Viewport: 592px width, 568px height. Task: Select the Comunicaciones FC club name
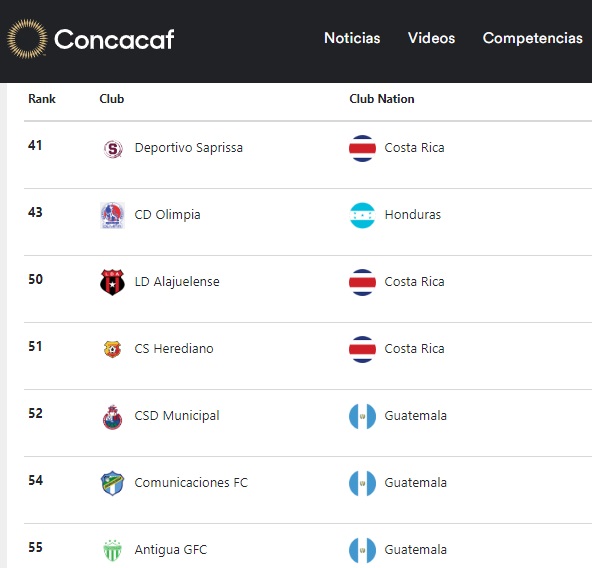click(191, 483)
